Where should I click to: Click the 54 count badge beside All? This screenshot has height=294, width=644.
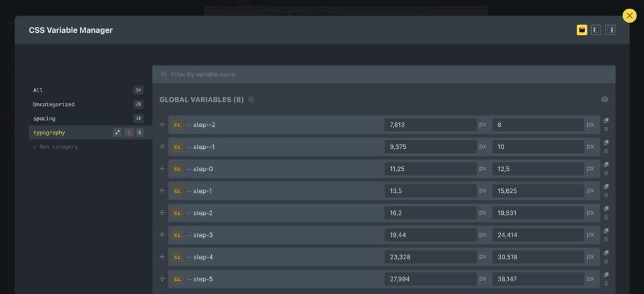coord(138,90)
